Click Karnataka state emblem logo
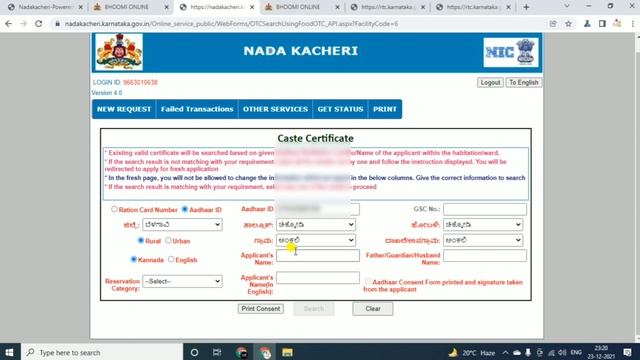The height and width of the screenshot is (360, 640). click(119, 52)
